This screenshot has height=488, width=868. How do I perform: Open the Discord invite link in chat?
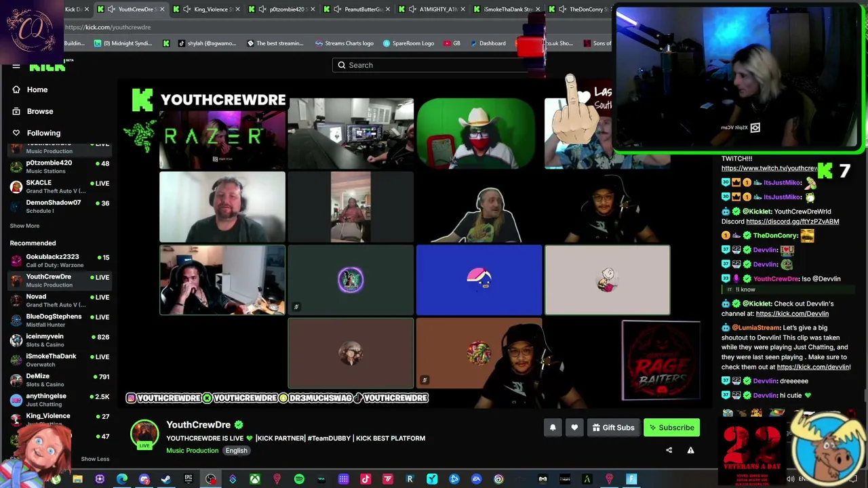click(792, 222)
